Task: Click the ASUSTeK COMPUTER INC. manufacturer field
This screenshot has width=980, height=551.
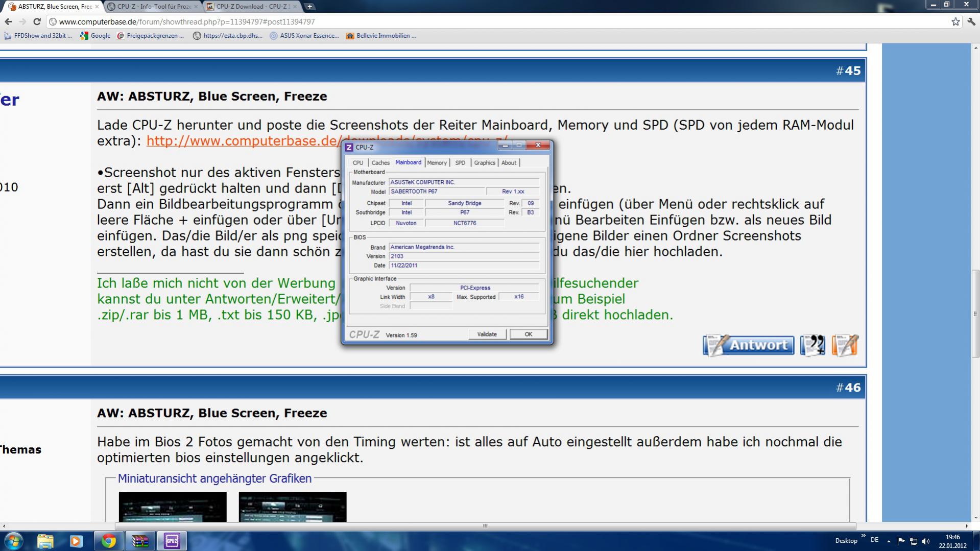Action: click(x=464, y=182)
